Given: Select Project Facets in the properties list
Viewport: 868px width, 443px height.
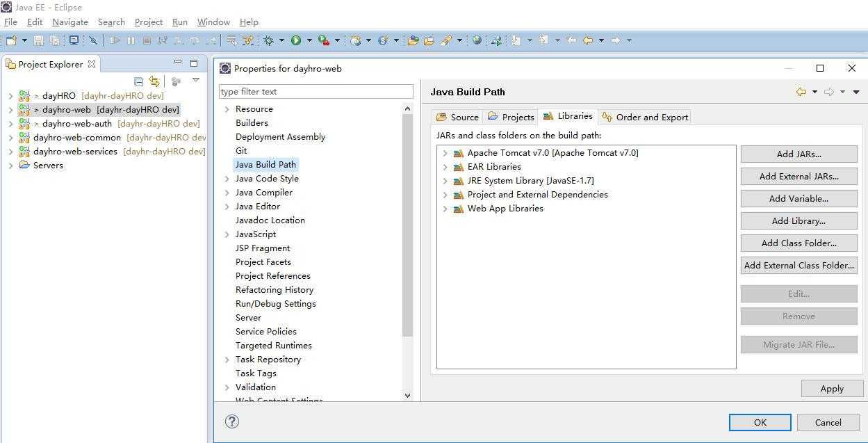Looking at the screenshot, I should [263, 262].
